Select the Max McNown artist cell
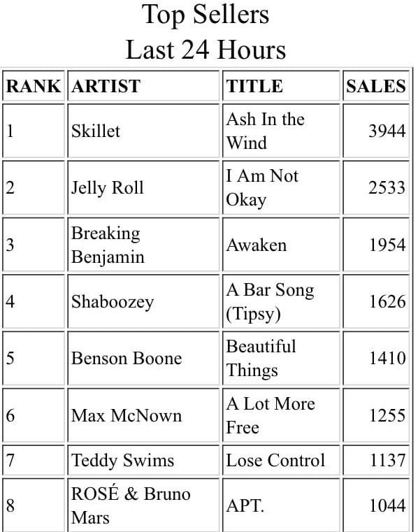The width and height of the screenshot is (418, 532). tap(143, 415)
